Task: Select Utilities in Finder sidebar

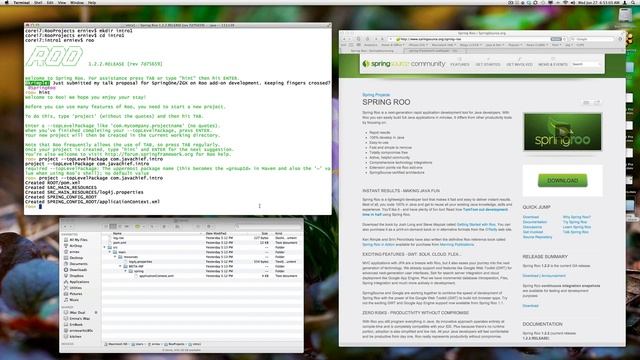Action: click(73, 288)
